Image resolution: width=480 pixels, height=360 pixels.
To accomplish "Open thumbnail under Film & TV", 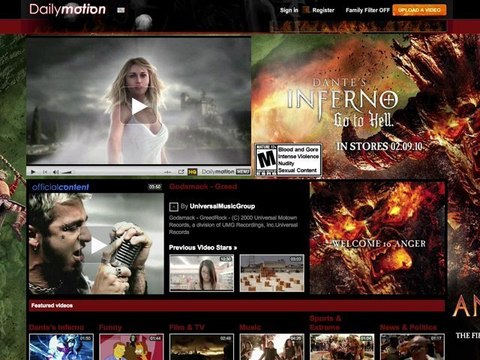I will tap(202, 347).
